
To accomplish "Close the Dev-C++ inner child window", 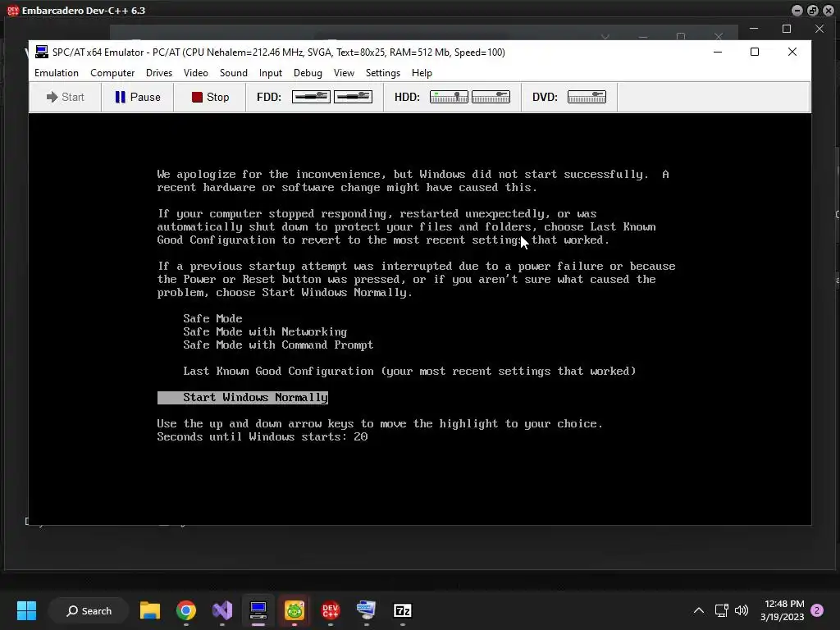I will pos(819,29).
